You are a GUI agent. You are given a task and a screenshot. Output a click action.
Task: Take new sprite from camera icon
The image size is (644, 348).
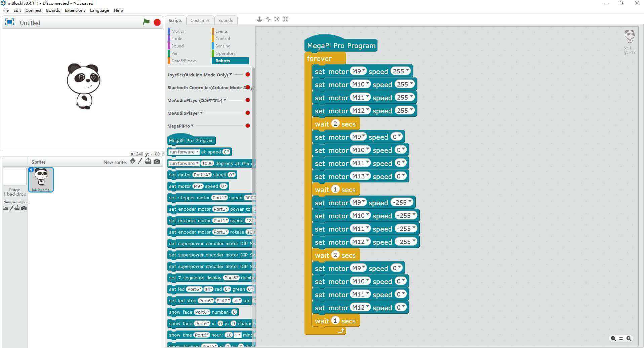point(157,162)
